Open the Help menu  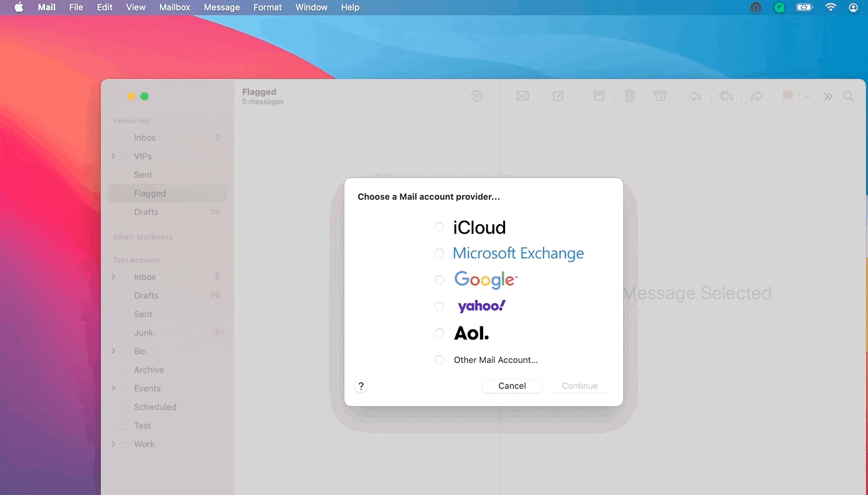(x=350, y=7)
